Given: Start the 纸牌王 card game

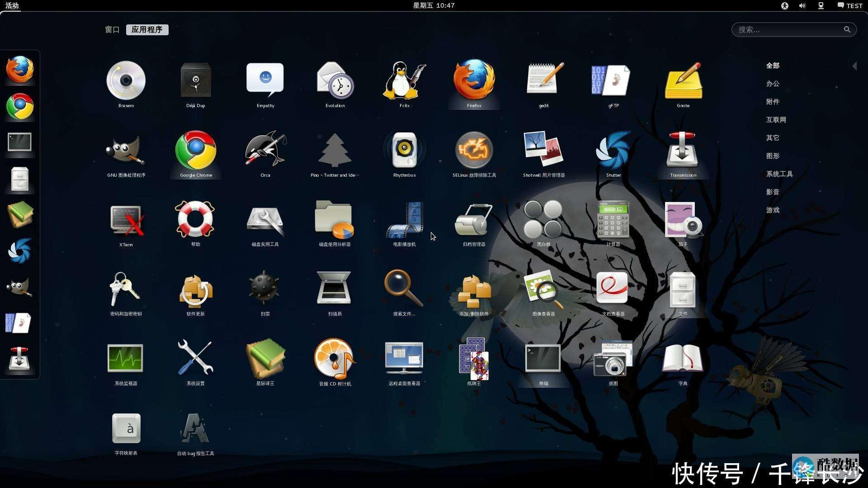Looking at the screenshot, I should click(474, 363).
